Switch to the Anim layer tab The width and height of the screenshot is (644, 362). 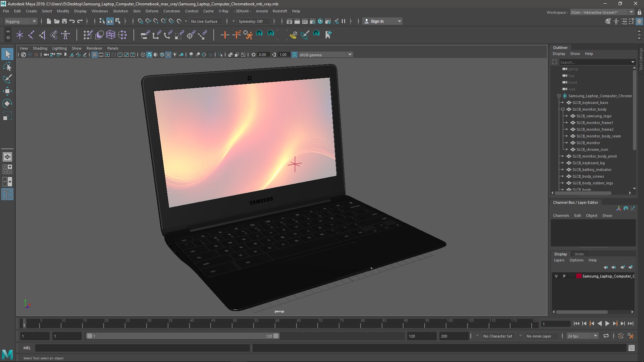[579, 254]
